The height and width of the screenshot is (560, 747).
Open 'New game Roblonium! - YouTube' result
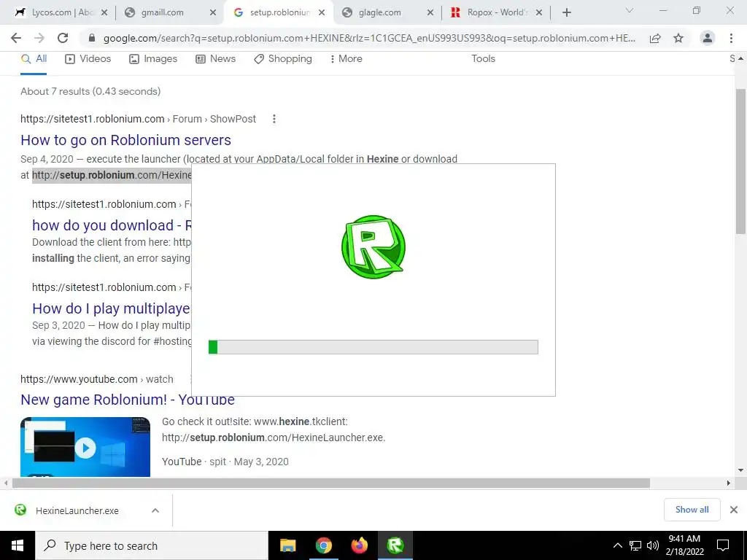coord(128,400)
